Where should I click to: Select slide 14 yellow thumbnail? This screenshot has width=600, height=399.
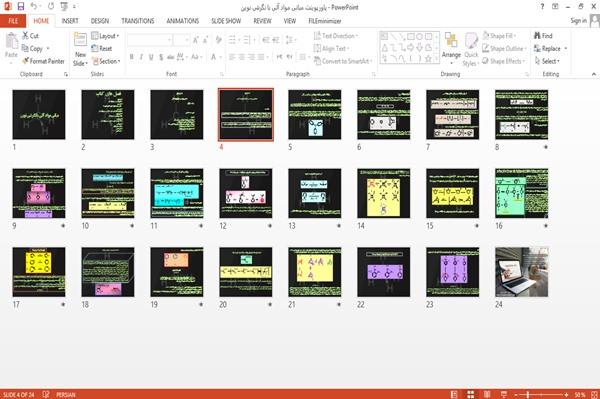click(383, 194)
